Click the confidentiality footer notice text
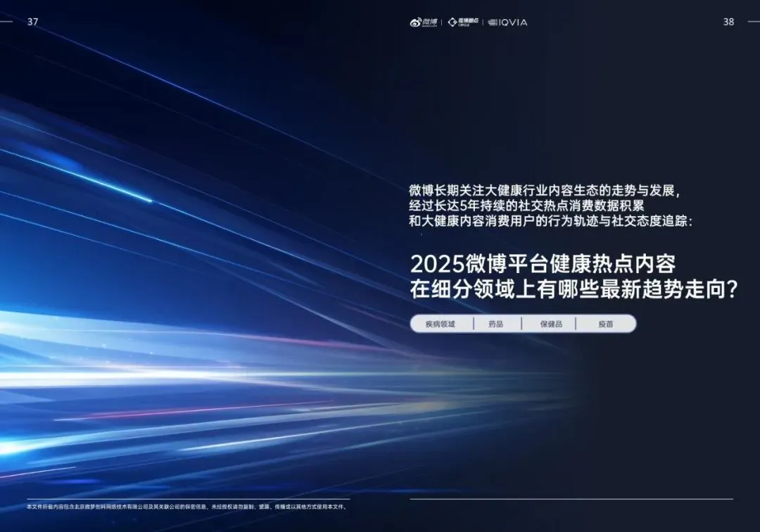 [x=187, y=507]
